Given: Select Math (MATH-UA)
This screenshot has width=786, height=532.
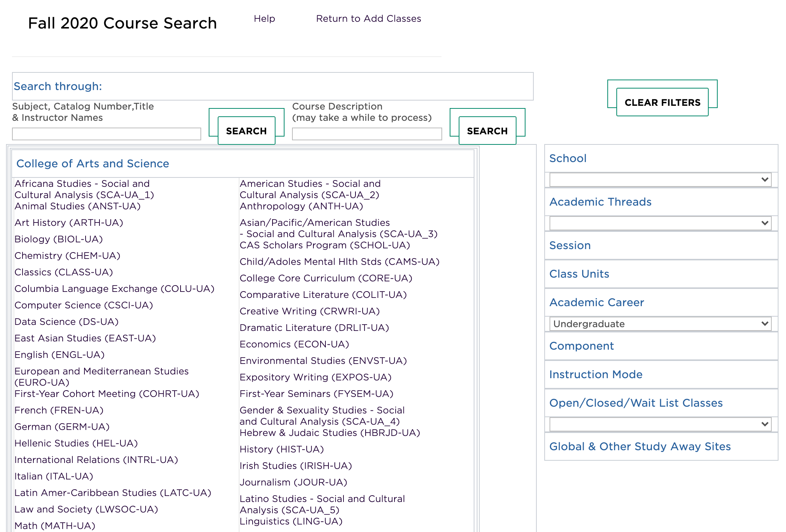Looking at the screenshot, I should [55, 526].
